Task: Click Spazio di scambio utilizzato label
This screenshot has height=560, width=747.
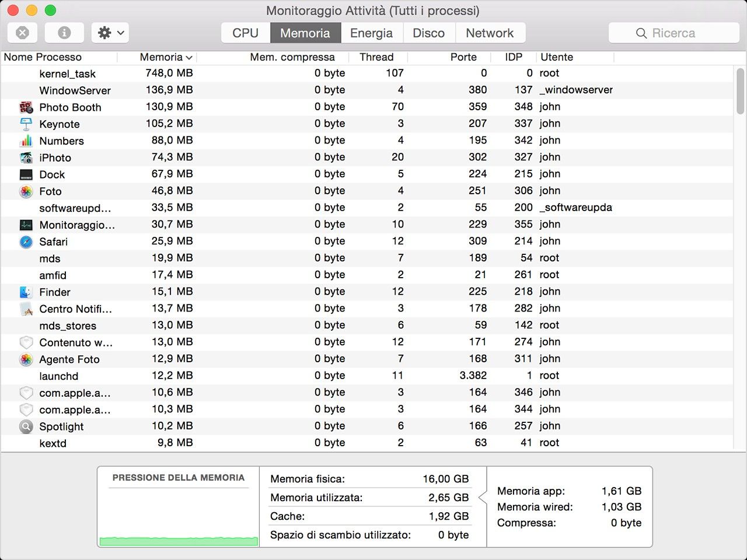Action: 340,535
